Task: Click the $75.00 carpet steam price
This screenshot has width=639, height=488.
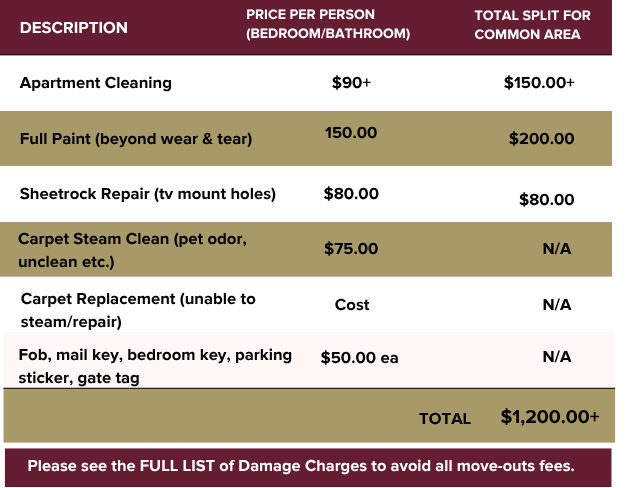Action: point(351,249)
